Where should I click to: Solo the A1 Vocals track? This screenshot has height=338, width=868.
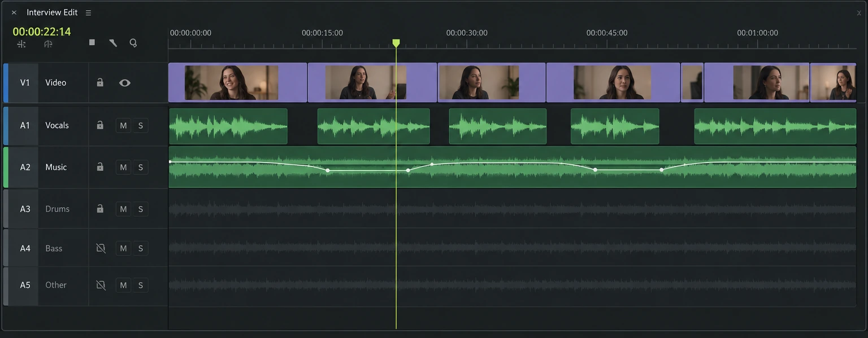point(140,125)
